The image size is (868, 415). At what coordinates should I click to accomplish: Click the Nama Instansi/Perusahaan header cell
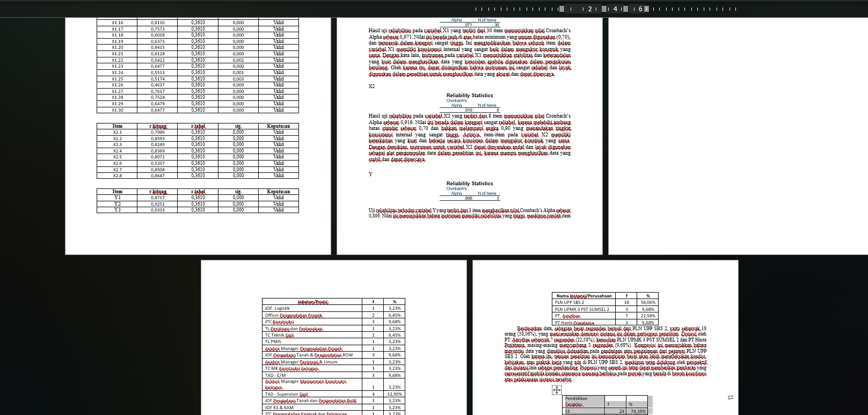click(x=584, y=296)
